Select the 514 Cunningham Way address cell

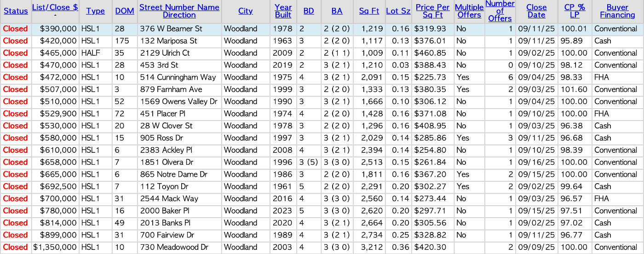coord(174,77)
